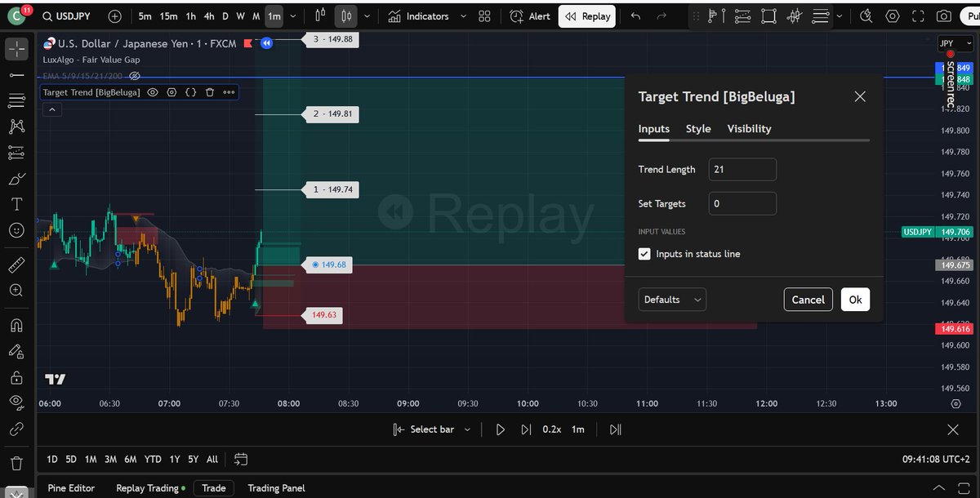Screen dimensions: 980x498
Task: Open go-to-date calendar icon
Action: click(241, 459)
